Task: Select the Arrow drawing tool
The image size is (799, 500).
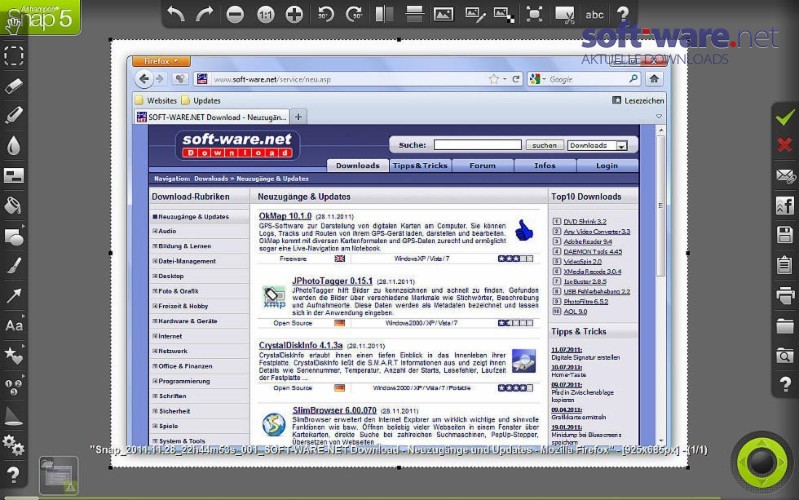Action: pyautogui.click(x=14, y=296)
